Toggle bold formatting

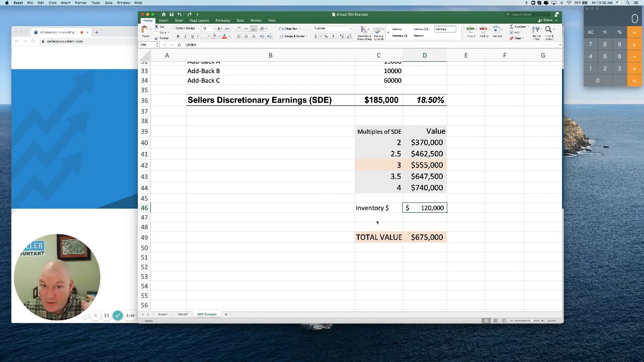tap(178, 36)
